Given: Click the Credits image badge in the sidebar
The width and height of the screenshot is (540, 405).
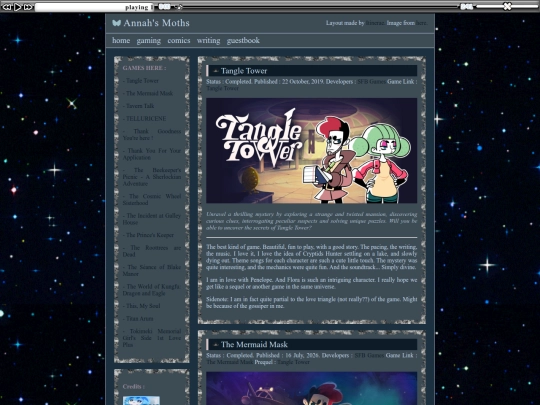Looking at the screenshot, I should [141, 401].
